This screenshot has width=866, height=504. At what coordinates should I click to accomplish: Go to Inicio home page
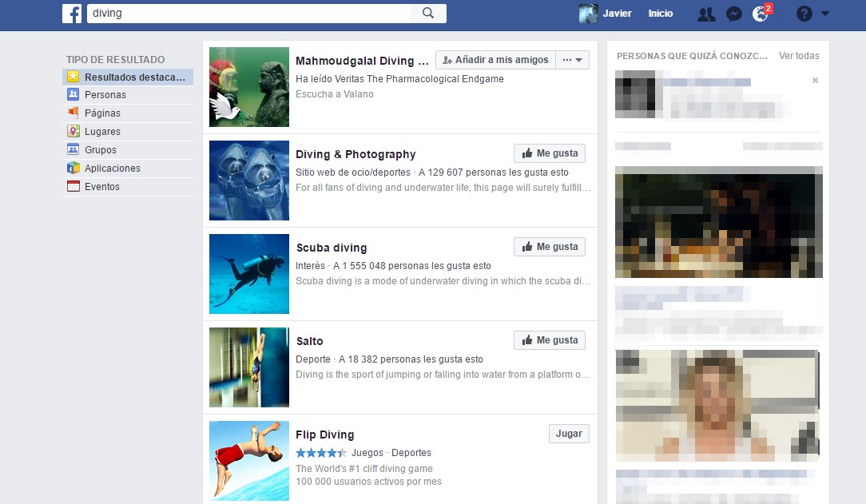tap(661, 14)
